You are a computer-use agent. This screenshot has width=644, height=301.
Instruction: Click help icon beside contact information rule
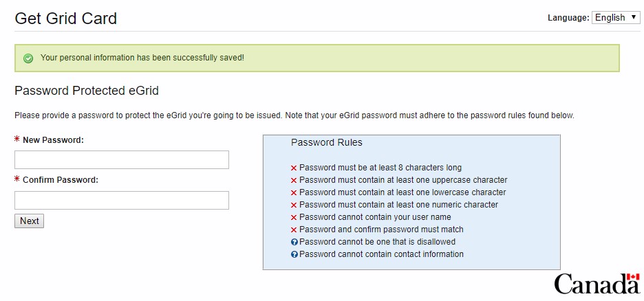(294, 254)
